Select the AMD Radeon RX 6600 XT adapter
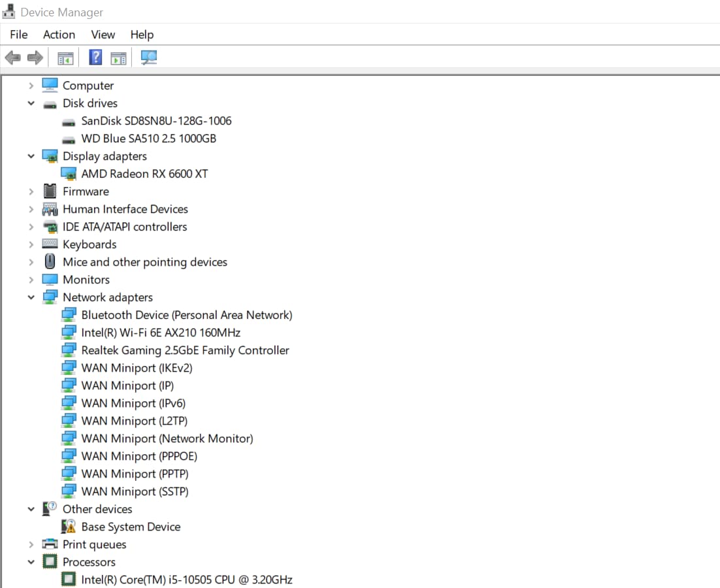This screenshot has width=720, height=588. (x=144, y=174)
